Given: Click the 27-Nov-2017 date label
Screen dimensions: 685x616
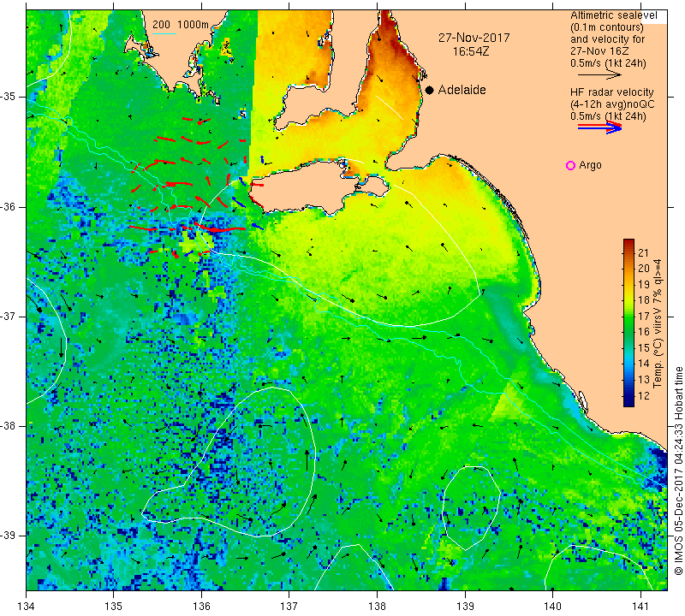Looking at the screenshot, I should click(x=474, y=38).
